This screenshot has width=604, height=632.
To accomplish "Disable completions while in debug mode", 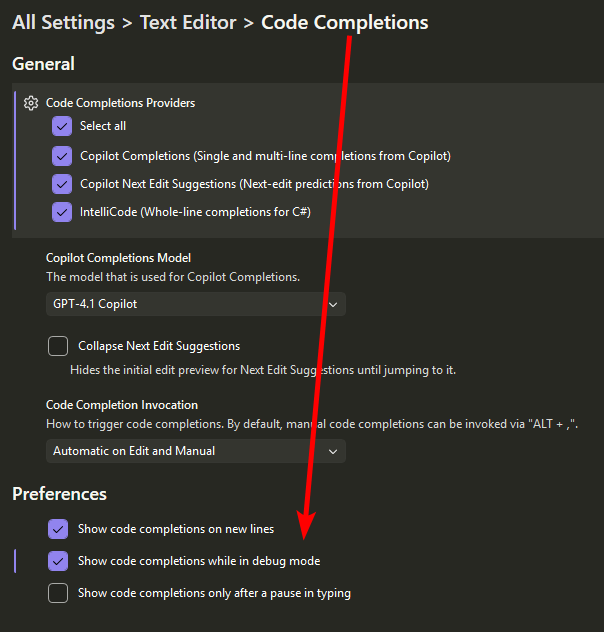I will (58, 561).
